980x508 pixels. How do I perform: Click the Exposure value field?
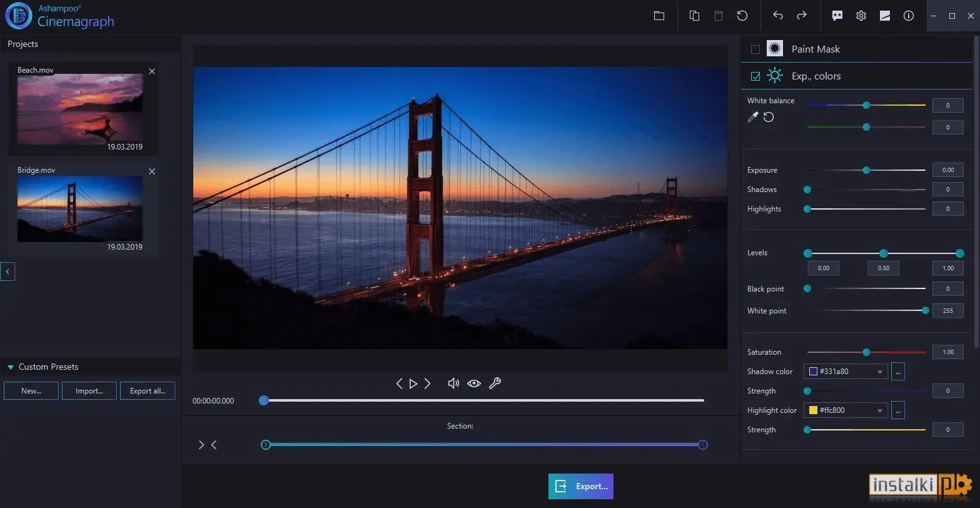[947, 170]
